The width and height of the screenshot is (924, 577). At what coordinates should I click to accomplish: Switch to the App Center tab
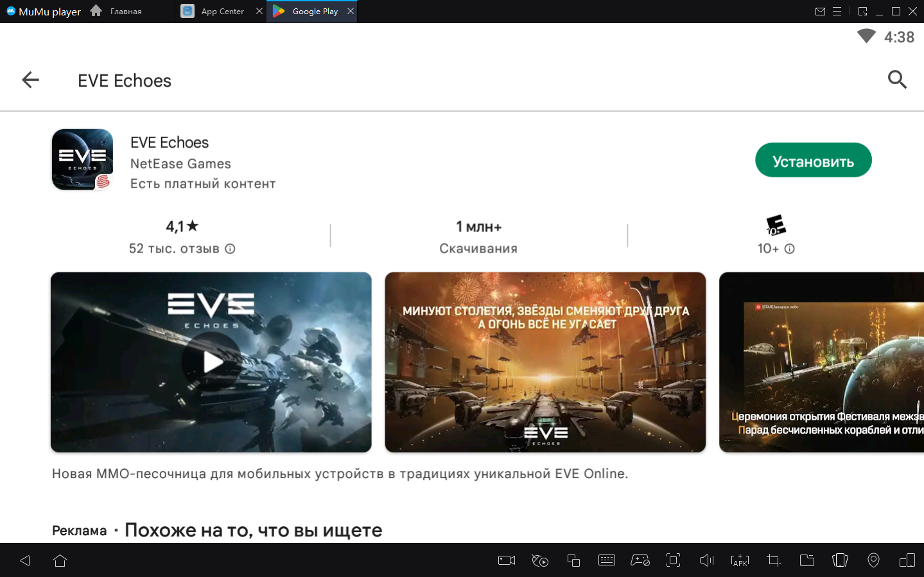pos(222,12)
